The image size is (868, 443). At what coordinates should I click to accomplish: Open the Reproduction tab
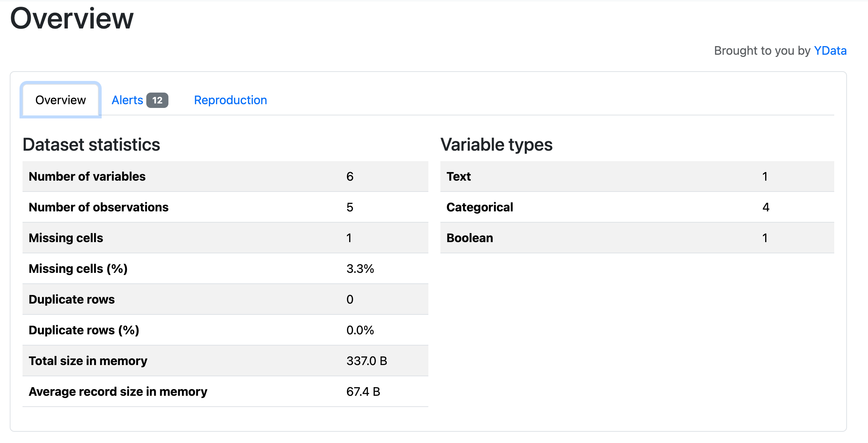click(230, 100)
